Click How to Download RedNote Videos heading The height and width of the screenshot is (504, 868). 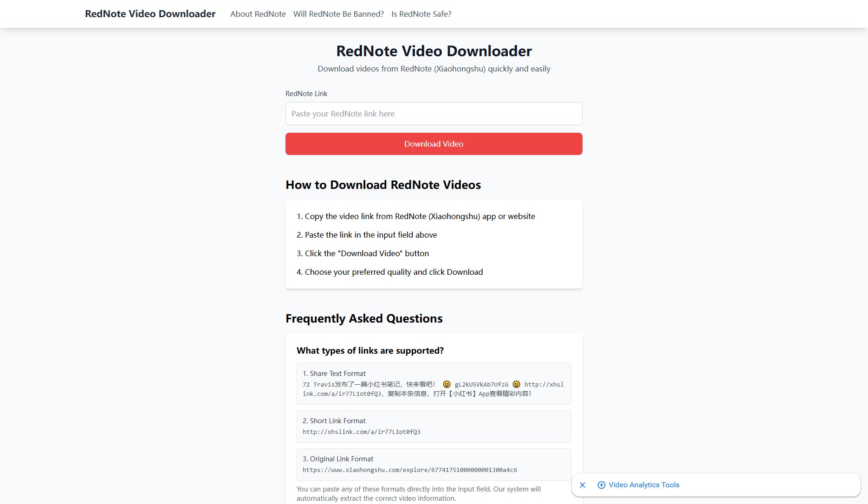coord(383,185)
